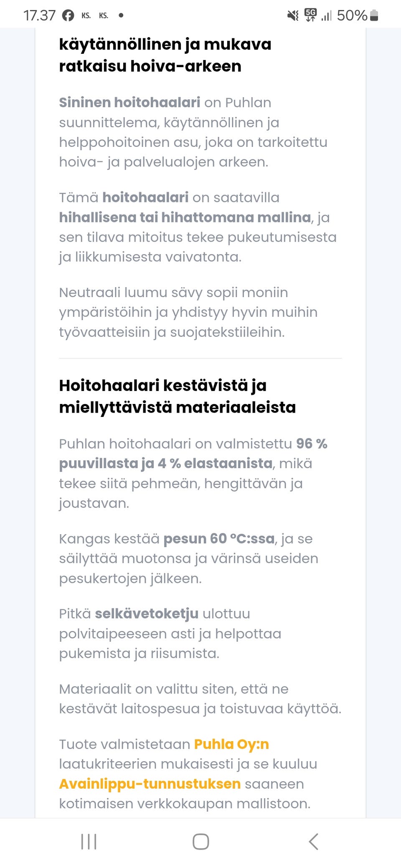Tap the horizontal divider line between sections

(x=200, y=358)
